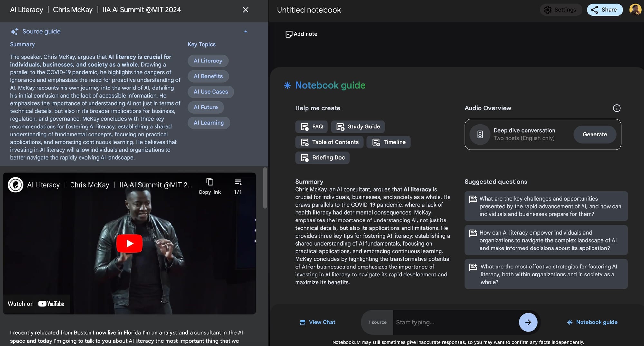Collapse the Source guide section
Screen dimensions: 644x346
click(x=246, y=32)
